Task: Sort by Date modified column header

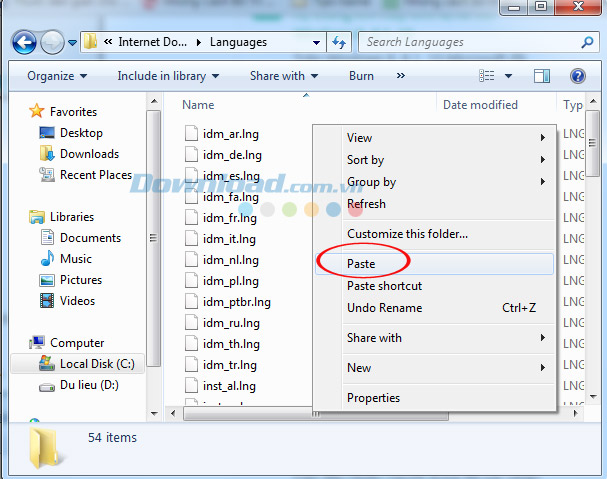Action: coord(480,105)
